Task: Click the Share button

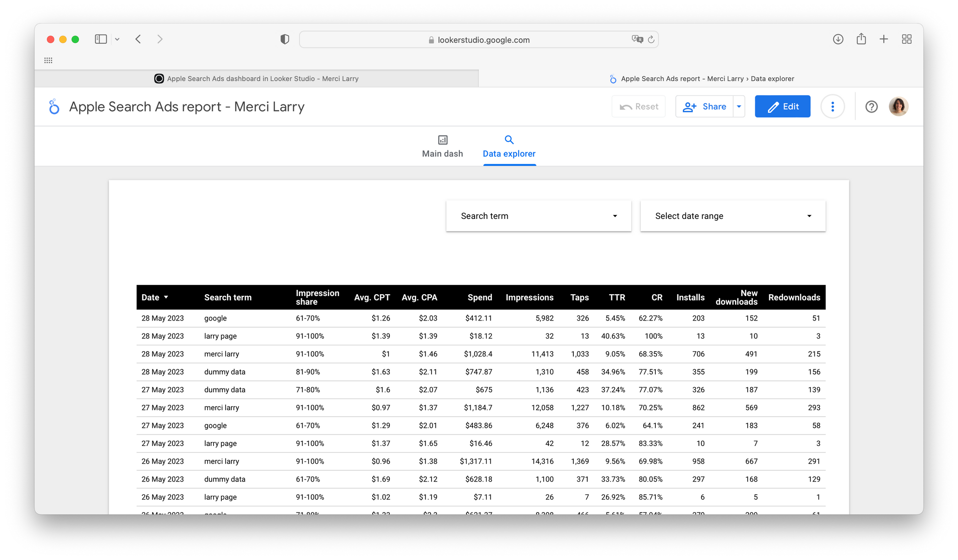Action: [x=705, y=106]
